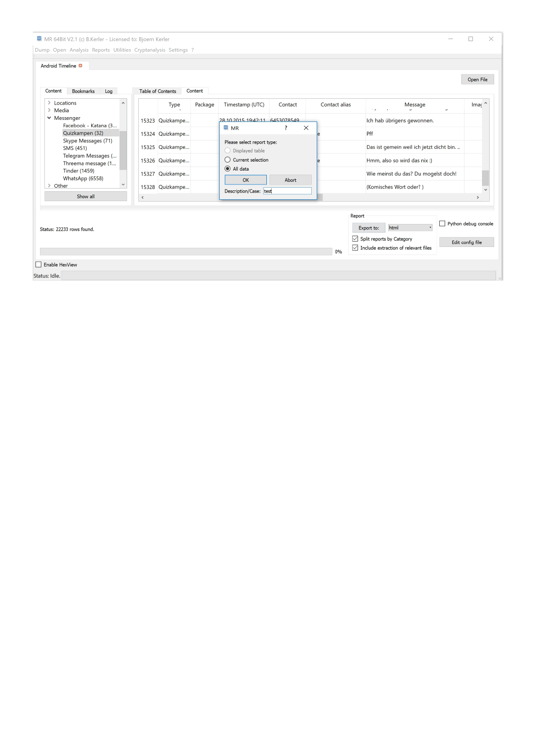Click the Open File button

[478, 79]
